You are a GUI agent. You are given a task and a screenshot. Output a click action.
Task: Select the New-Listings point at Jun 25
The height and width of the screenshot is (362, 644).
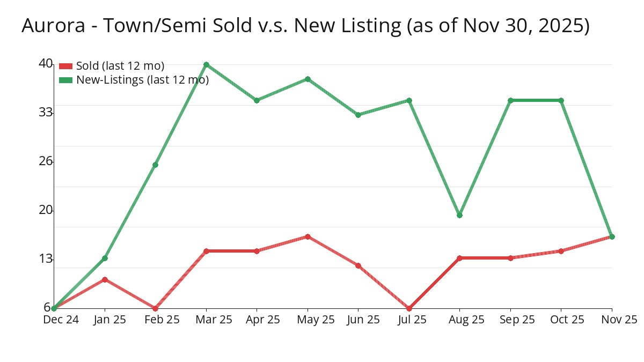click(x=358, y=115)
